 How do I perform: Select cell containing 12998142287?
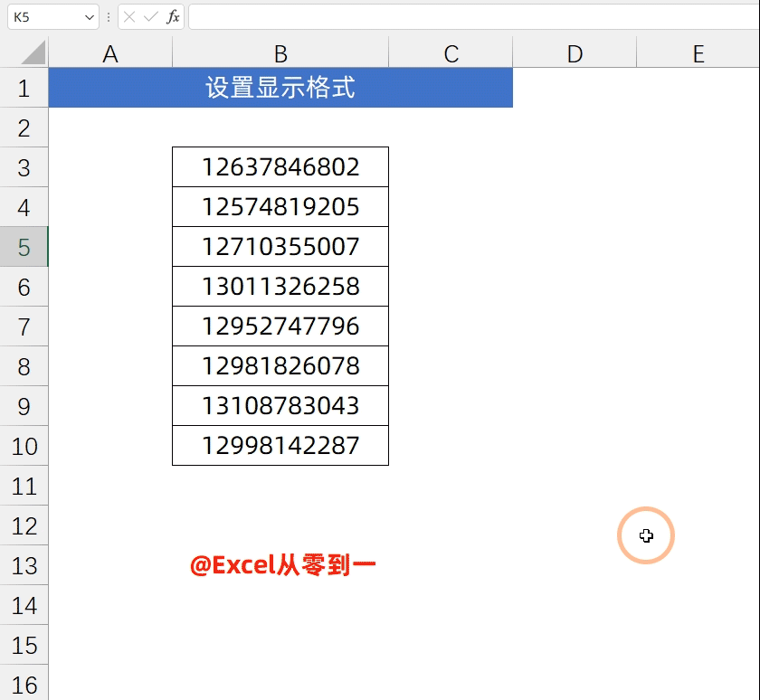280,446
